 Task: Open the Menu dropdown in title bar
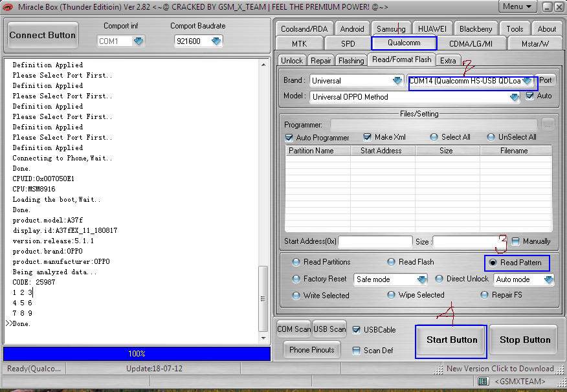coord(517,6)
